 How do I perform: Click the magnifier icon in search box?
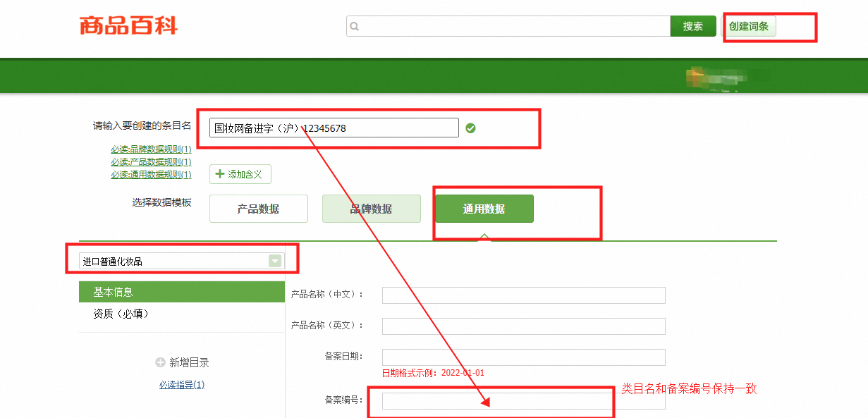click(355, 27)
